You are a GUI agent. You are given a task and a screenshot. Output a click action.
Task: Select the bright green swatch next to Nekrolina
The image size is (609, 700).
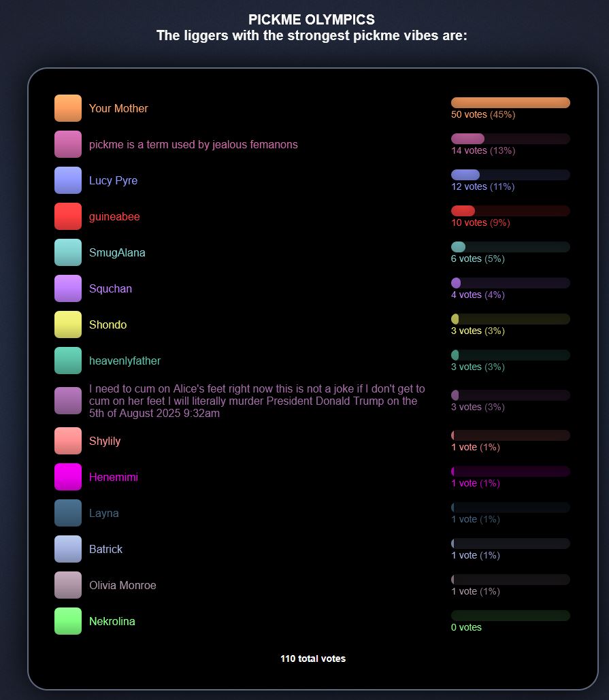tap(68, 622)
